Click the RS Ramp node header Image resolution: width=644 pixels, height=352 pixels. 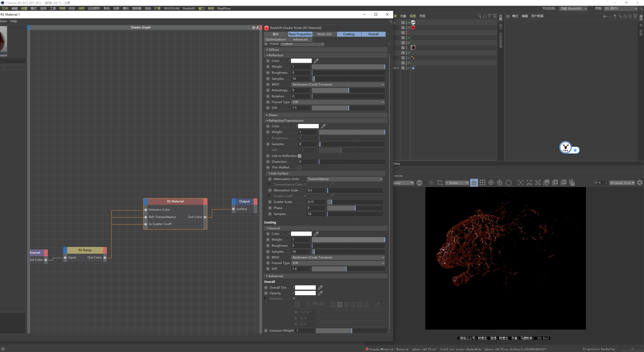tap(85, 250)
